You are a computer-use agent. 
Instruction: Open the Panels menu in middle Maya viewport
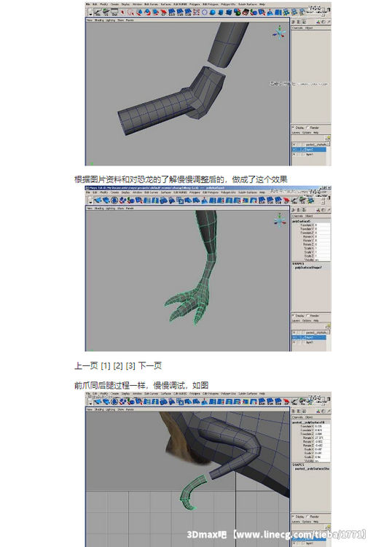[130, 209]
